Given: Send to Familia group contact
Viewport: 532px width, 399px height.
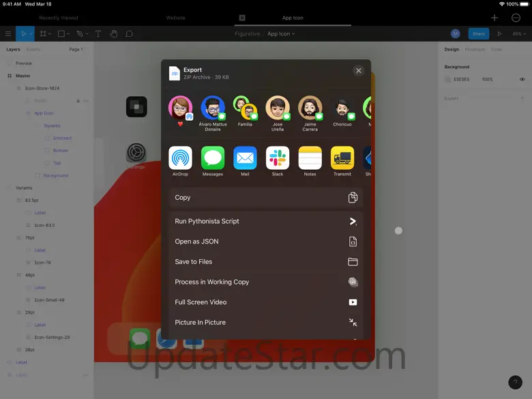Looking at the screenshot, I should 245,111.
